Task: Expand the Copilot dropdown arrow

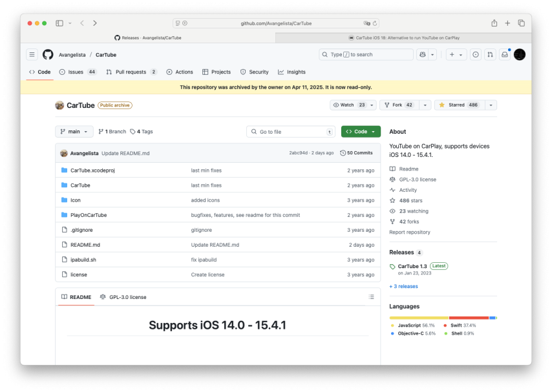Action: click(432, 54)
